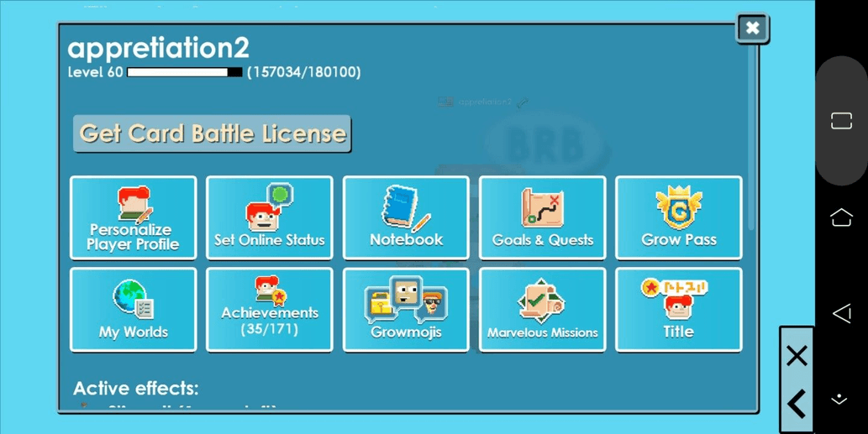Viewport: 868px width, 434px height.
Task: Click Get Card Battle License button
Action: point(212,133)
